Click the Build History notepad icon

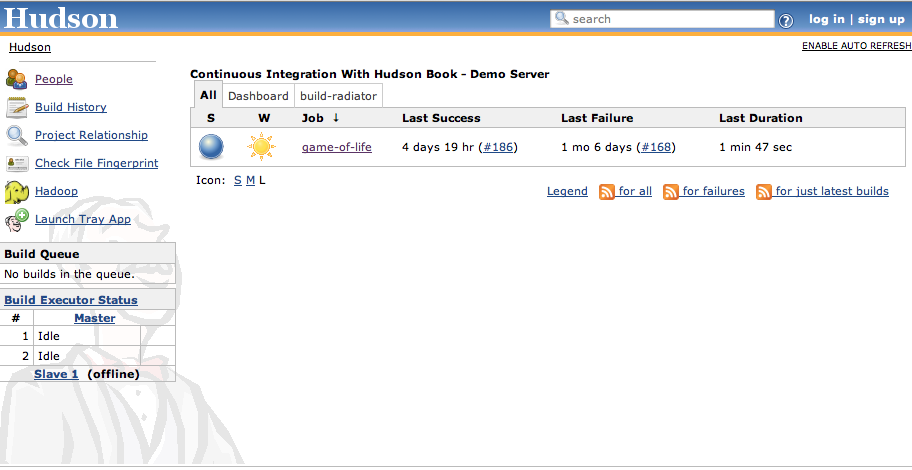tap(16, 107)
